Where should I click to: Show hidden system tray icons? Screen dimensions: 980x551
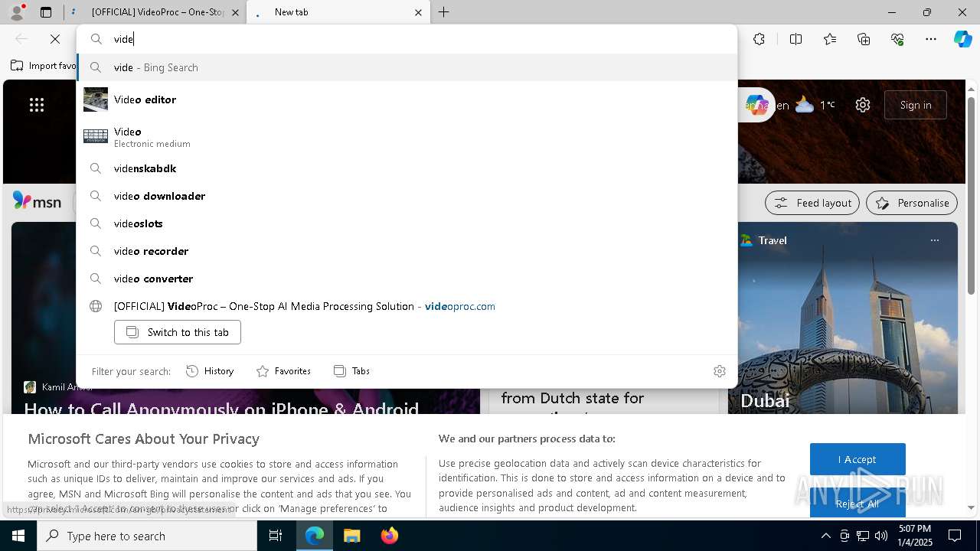click(x=825, y=536)
